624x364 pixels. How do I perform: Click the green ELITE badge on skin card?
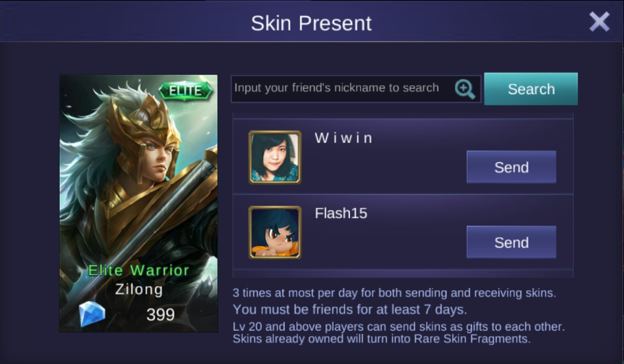pyautogui.click(x=185, y=90)
